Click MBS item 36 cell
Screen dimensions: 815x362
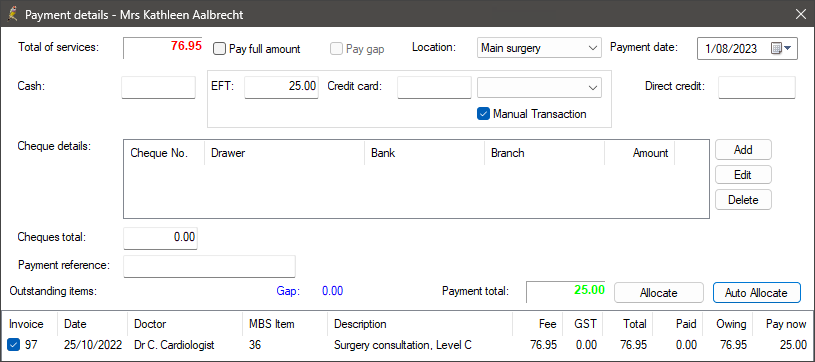pos(255,345)
